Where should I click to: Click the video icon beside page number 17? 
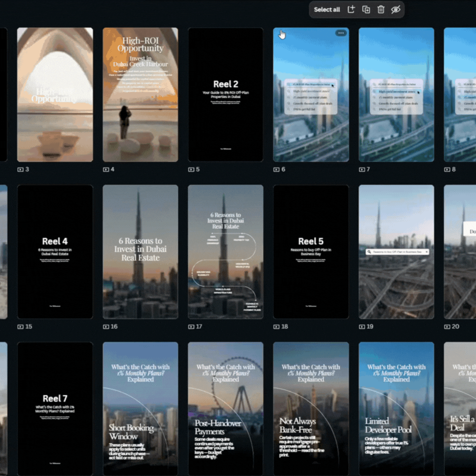(191, 327)
